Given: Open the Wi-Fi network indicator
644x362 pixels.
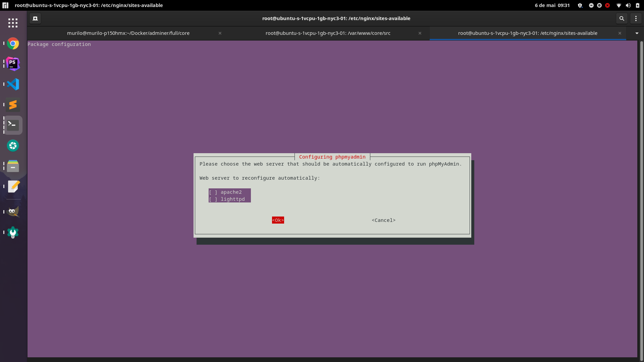Looking at the screenshot, I should click(x=619, y=5).
